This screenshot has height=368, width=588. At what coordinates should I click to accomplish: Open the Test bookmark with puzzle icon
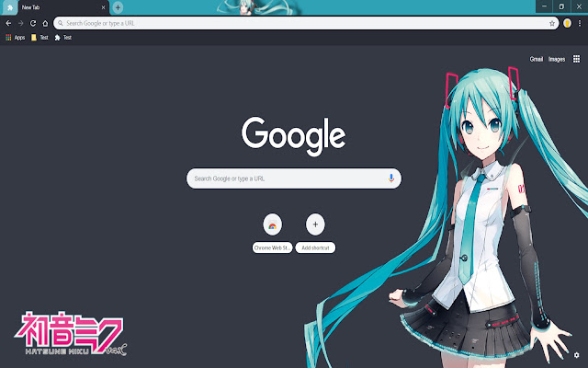point(63,38)
